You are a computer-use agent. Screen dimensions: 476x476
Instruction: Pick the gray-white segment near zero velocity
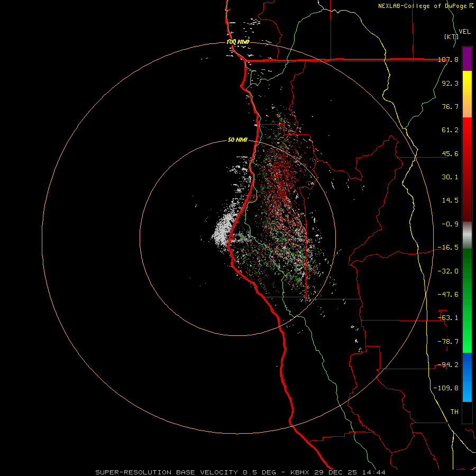[467, 235]
